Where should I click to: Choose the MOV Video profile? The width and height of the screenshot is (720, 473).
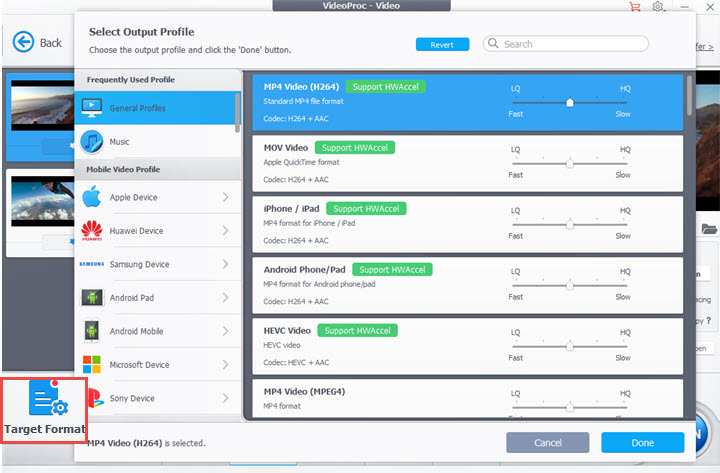(x=467, y=163)
